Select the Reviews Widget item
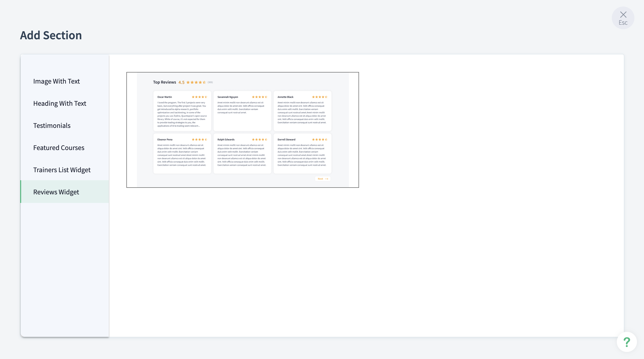644x359 pixels. (56, 192)
